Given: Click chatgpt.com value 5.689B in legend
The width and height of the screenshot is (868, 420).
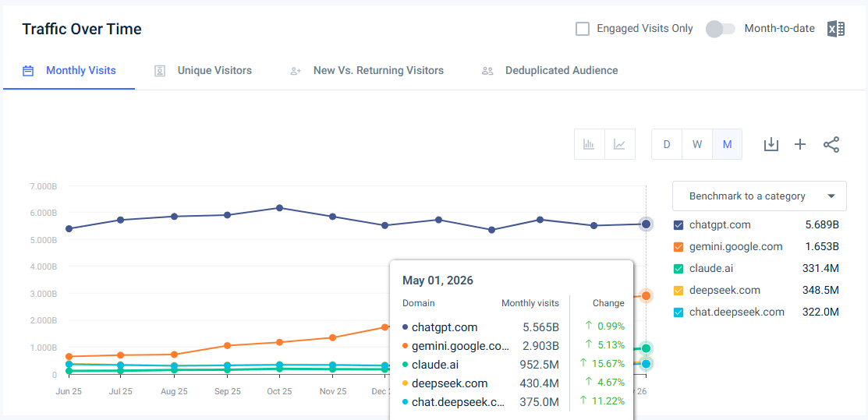Looking at the screenshot, I should (x=822, y=225).
